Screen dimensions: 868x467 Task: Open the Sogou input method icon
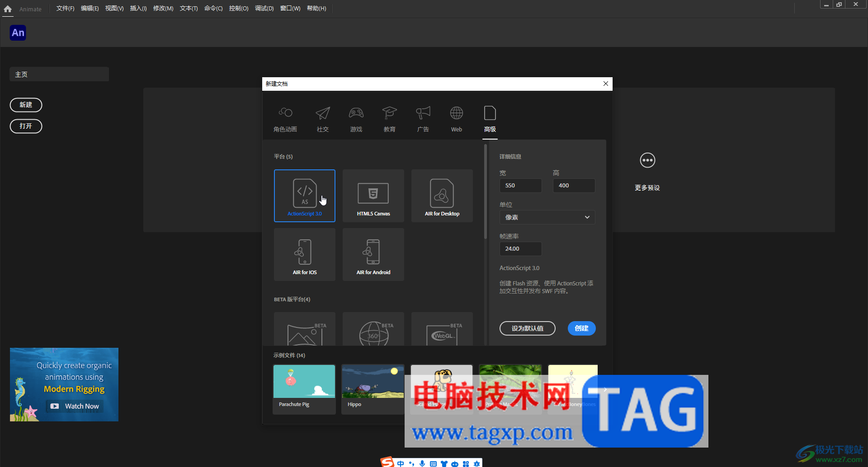[x=387, y=462]
